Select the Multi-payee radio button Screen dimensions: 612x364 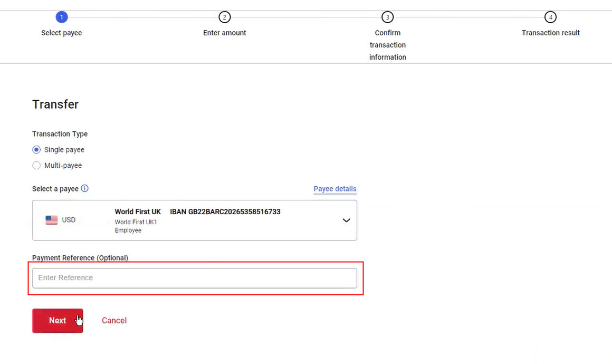tap(36, 166)
